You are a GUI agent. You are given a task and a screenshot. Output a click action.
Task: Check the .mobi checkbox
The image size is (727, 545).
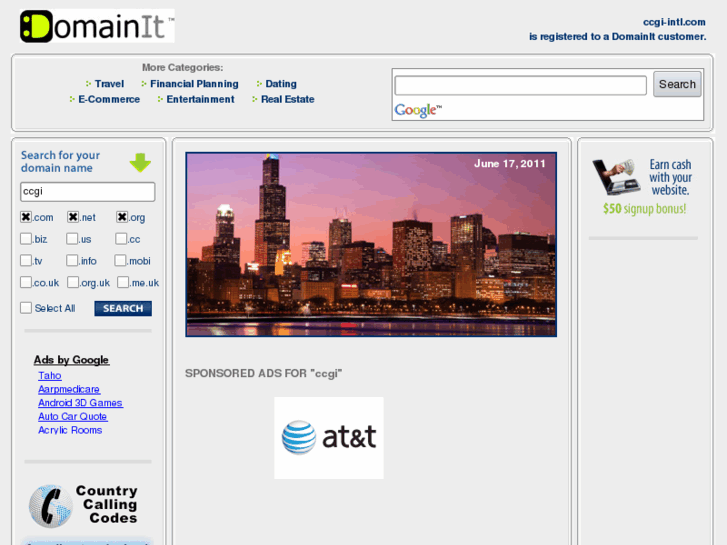[x=120, y=260]
